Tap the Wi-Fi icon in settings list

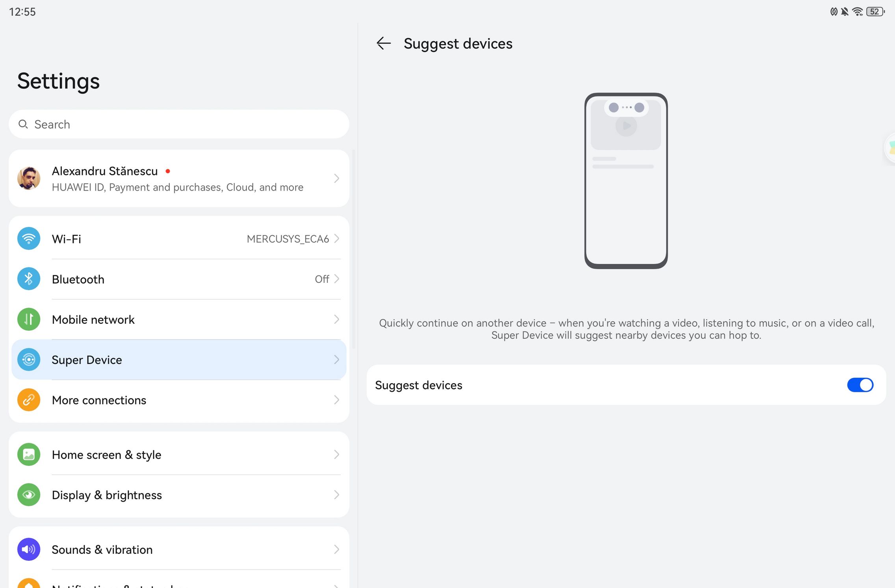tap(29, 239)
